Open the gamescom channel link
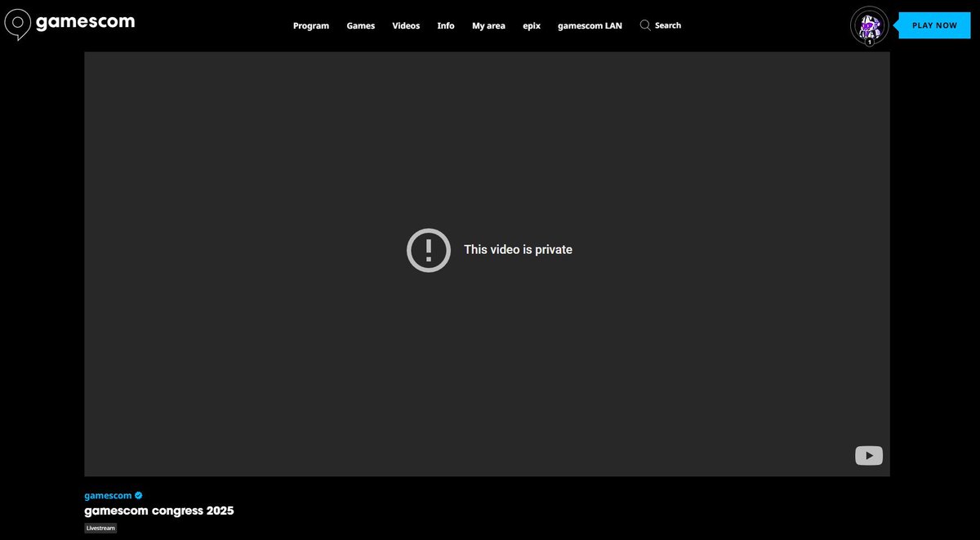980x540 pixels. click(x=108, y=496)
